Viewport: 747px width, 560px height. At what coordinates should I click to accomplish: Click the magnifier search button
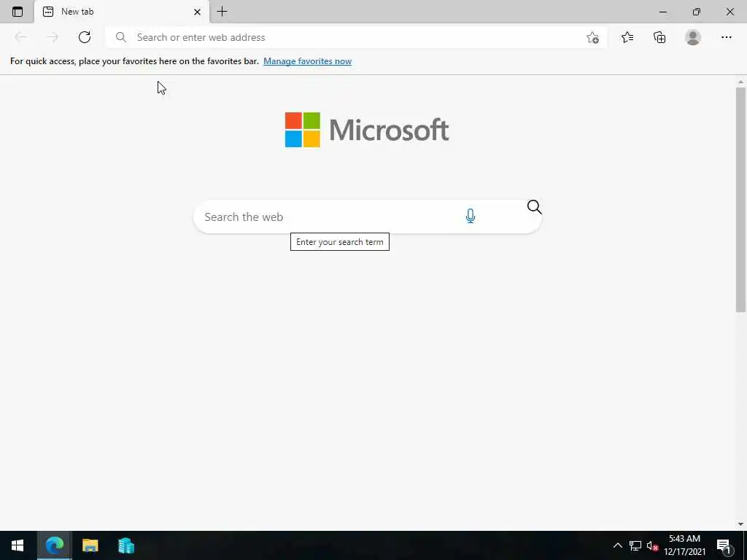point(534,207)
